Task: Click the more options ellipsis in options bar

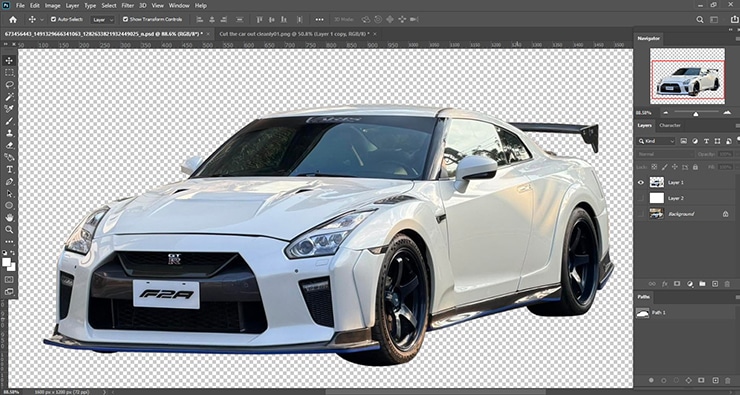Action: 320,19
